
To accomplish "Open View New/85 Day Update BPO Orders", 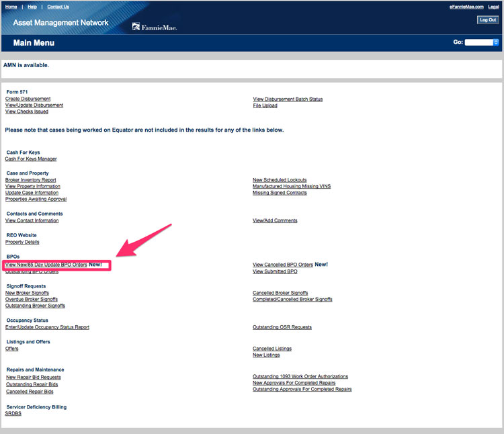I will click(x=46, y=265).
